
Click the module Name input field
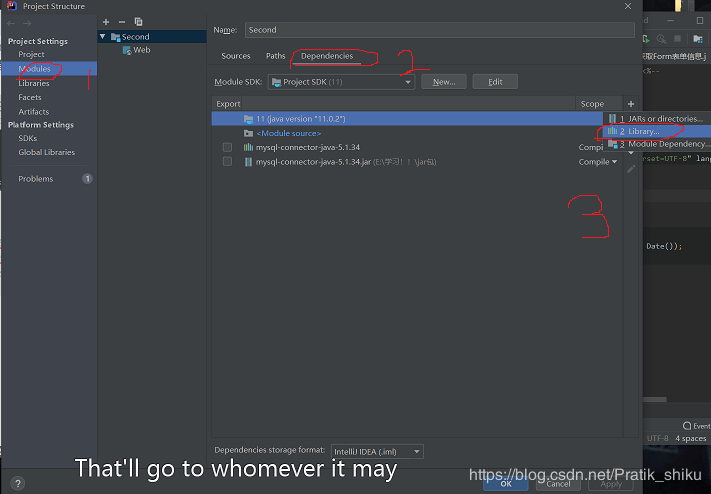pyautogui.click(x=439, y=30)
